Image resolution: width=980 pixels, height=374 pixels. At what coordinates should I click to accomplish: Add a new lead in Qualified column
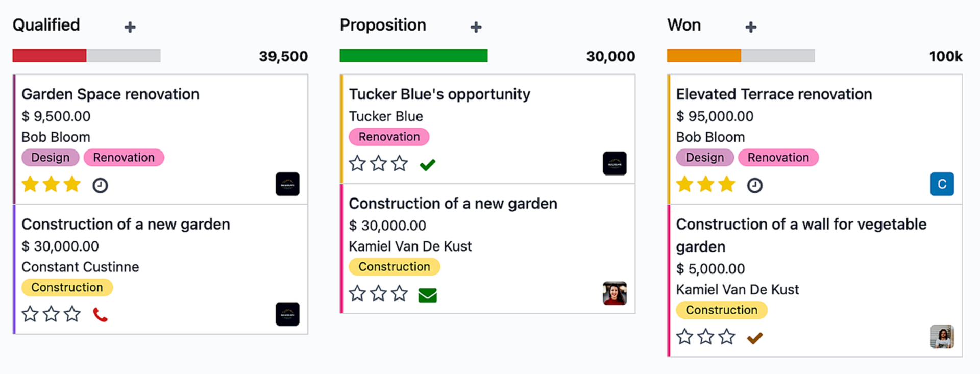coord(130,27)
